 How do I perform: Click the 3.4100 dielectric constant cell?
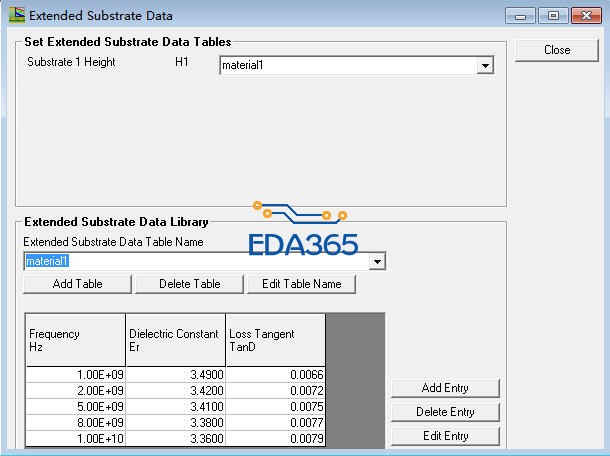175,407
